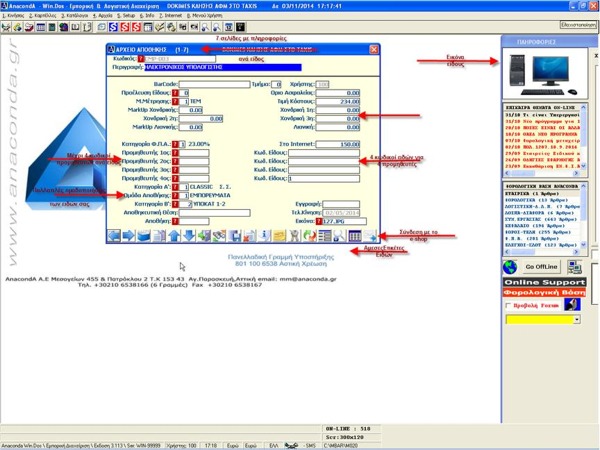The height and width of the screenshot is (450, 600).
Task: Open the lookup '?' next to Προμηθευτής 1ος
Action: click(x=175, y=153)
